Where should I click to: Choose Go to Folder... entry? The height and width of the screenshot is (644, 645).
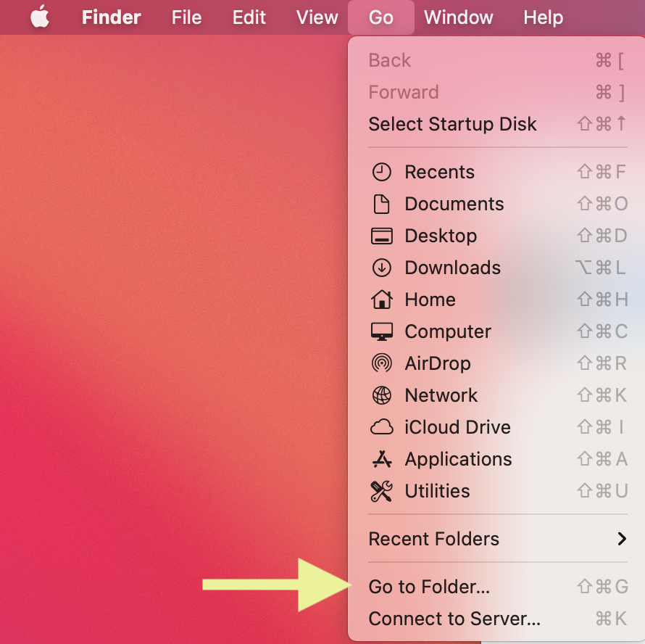498,587
